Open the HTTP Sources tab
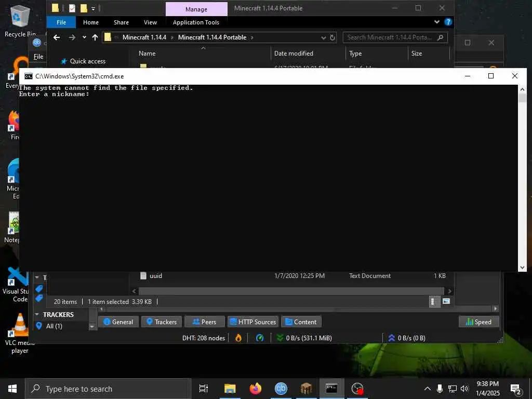 click(253, 322)
